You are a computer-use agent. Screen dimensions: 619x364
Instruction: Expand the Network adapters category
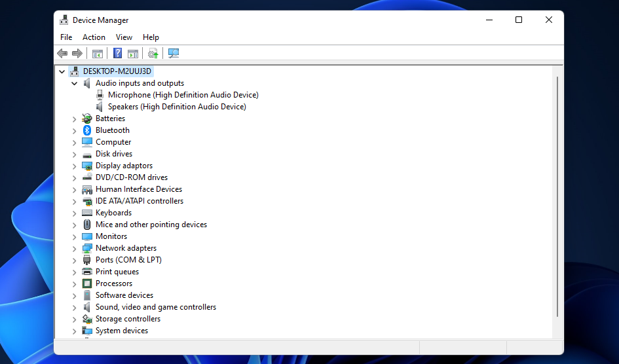click(x=74, y=249)
